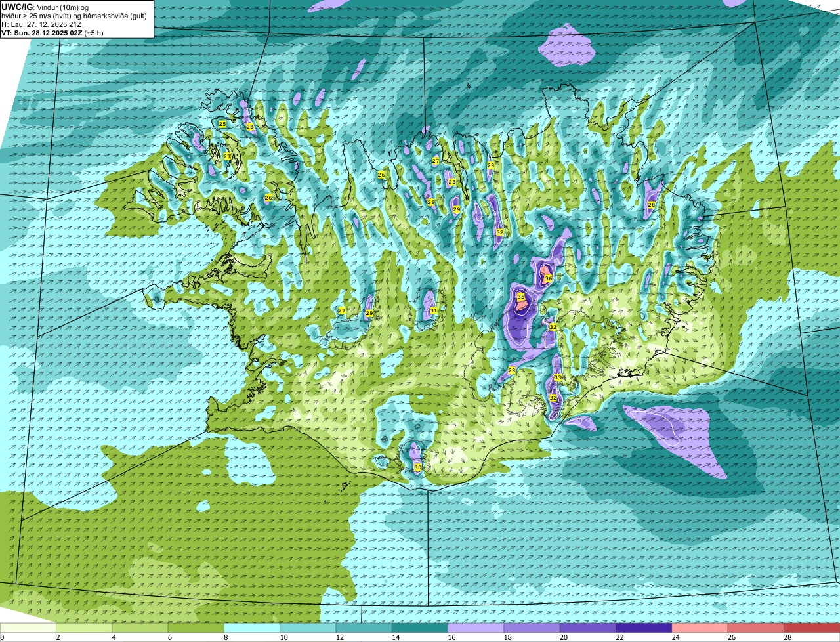Click the pale yellow 0–2 m/s legend swatch
This screenshot has width=840, height=642.
tap(28, 628)
